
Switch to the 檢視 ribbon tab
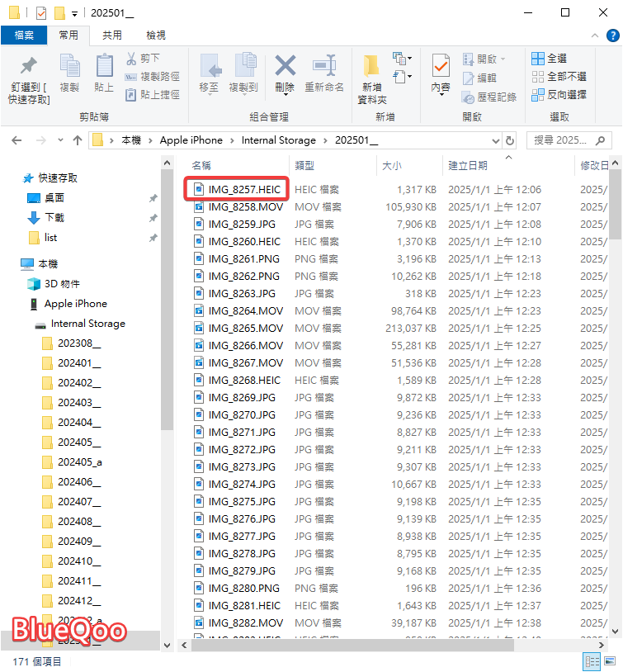coord(155,35)
